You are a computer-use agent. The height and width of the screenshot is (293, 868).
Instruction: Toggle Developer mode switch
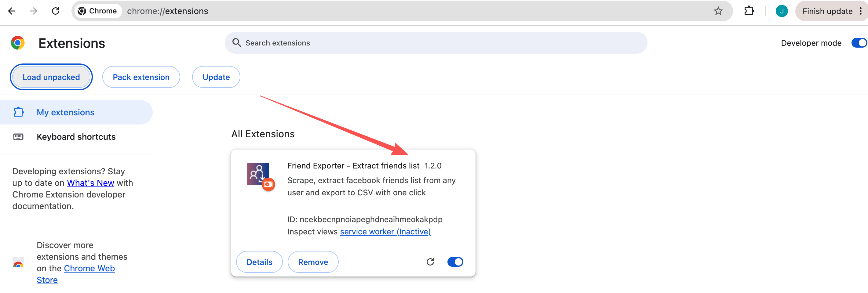tap(859, 43)
